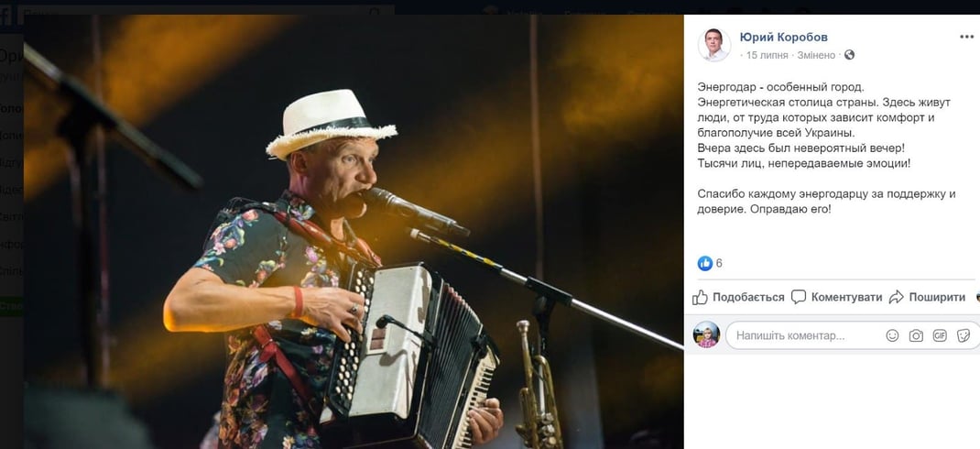Open the three-dot post options menu
Viewport: 980px width, 449px height.
(966, 38)
